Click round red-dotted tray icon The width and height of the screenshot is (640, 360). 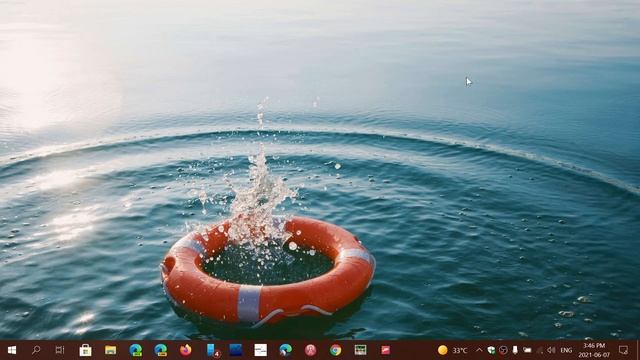point(503,350)
